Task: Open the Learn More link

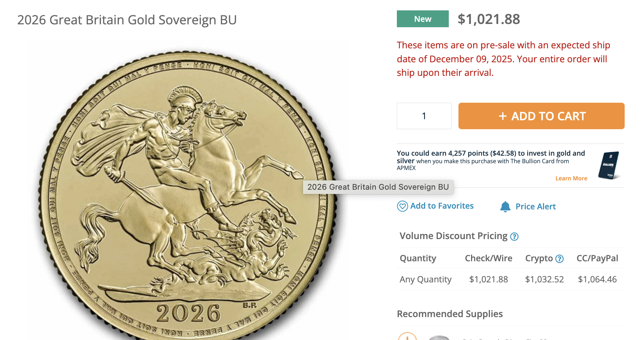Action: pyautogui.click(x=571, y=178)
